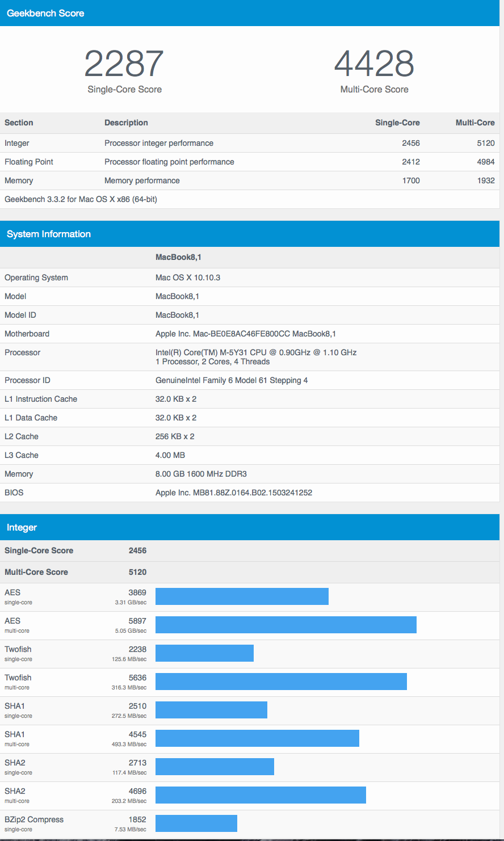Select the Intel Core M-5Y31 processor text
This screenshot has width=504, height=841.
(255, 352)
